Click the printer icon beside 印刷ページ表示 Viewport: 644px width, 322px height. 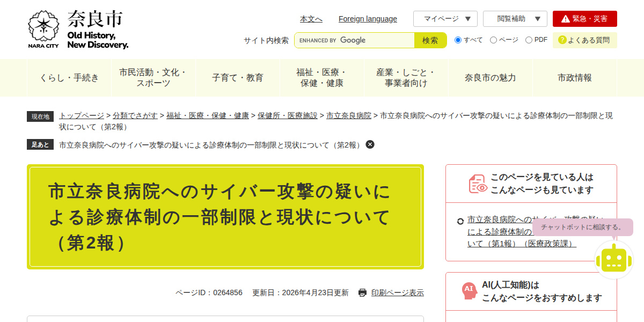(363, 292)
